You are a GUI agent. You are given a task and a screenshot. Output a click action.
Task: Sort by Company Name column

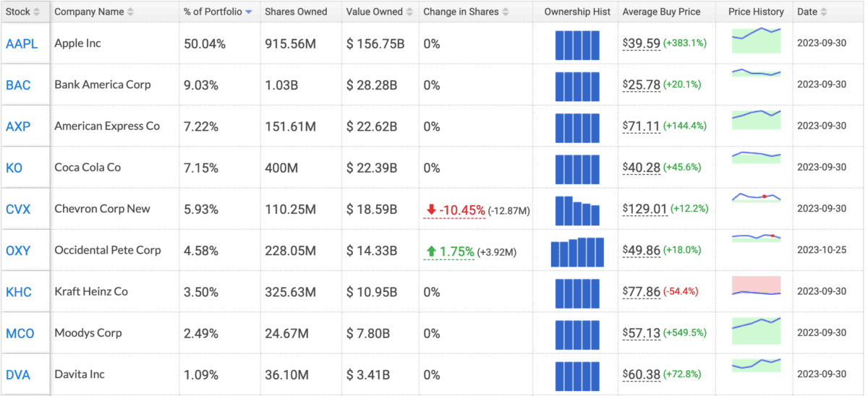pyautogui.click(x=93, y=12)
